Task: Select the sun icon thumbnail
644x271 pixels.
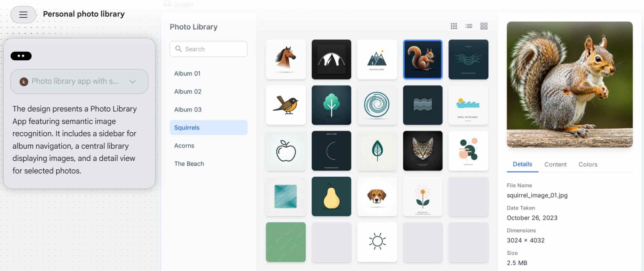Action: click(x=377, y=242)
